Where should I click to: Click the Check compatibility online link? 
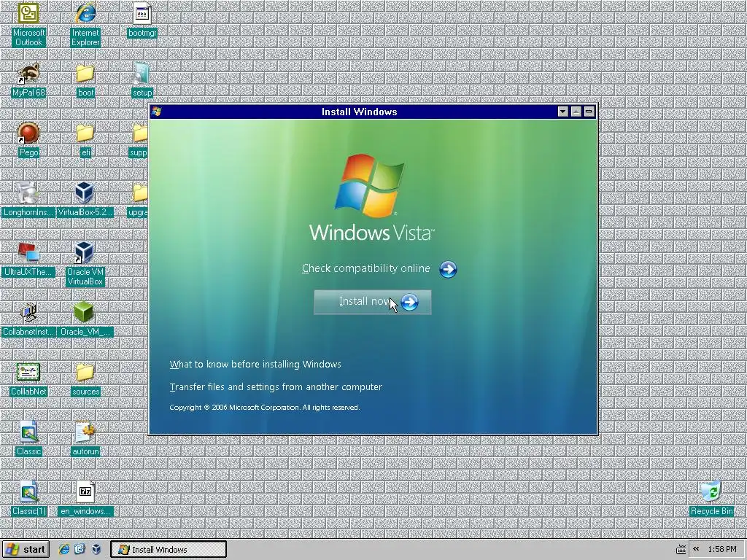click(366, 268)
